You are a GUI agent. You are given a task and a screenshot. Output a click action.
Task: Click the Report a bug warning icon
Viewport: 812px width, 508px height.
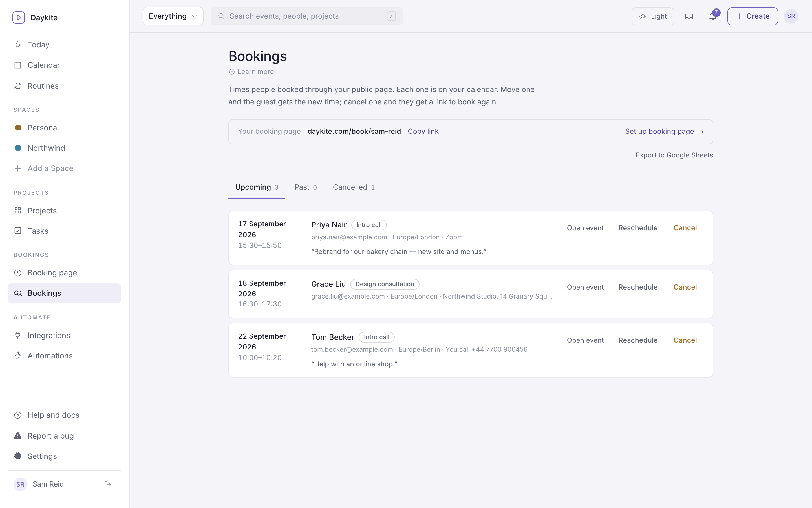click(x=18, y=436)
